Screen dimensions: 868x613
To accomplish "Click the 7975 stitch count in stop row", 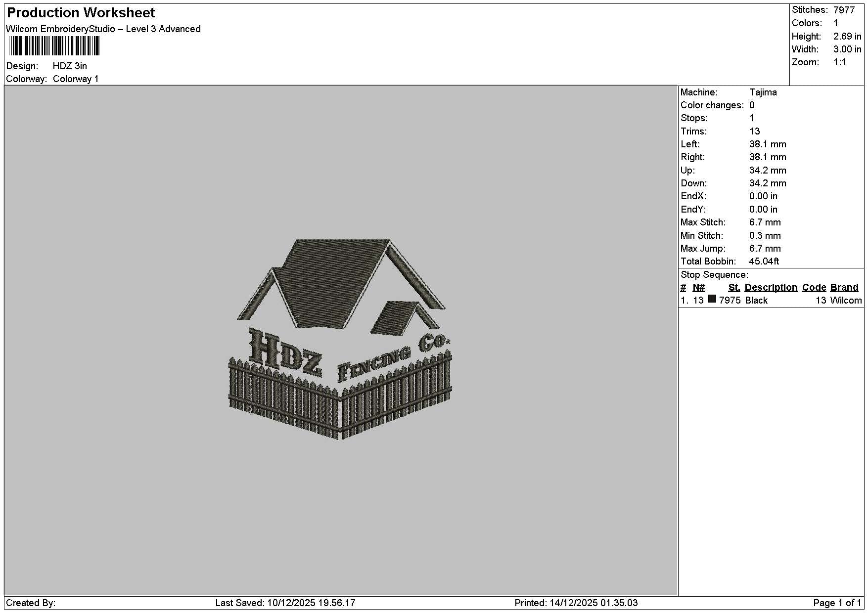I will click(x=730, y=301).
